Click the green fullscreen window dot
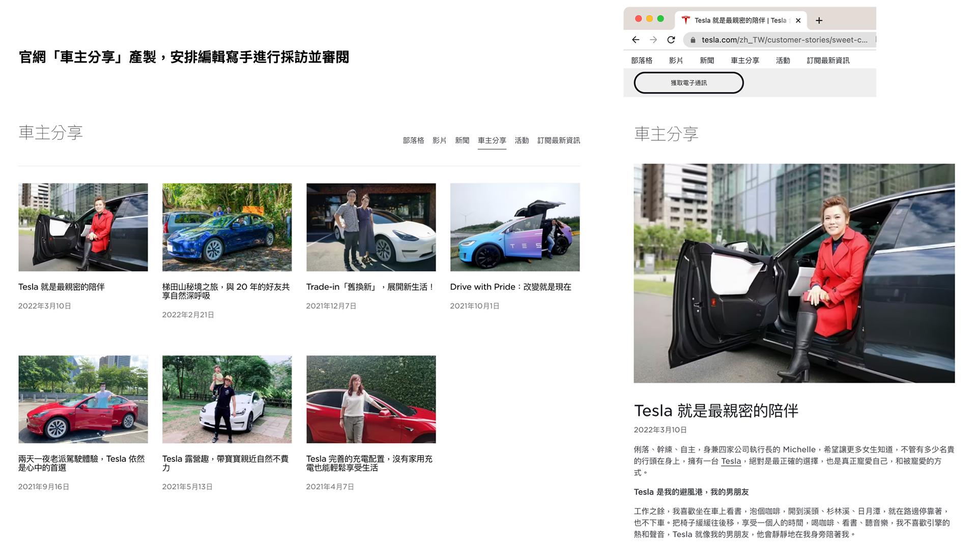The height and width of the screenshot is (560, 977). pos(660,19)
